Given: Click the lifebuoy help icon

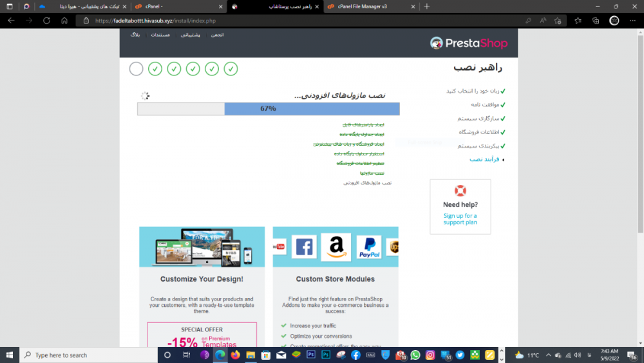Looking at the screenshot, I should pos(460,191).
